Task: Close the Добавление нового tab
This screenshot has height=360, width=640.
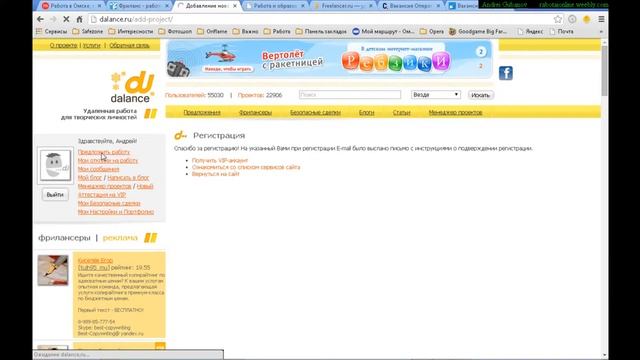Action: coord(235,6)
